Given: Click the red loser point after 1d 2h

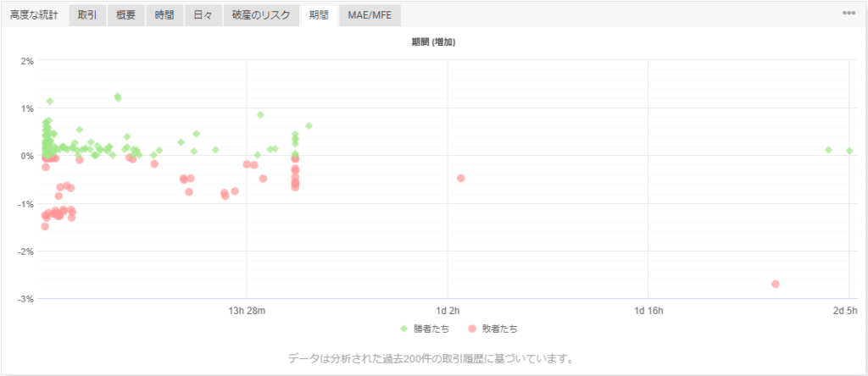Looking at the screenshot, I should pyautogui.click(x=460, y=178).
